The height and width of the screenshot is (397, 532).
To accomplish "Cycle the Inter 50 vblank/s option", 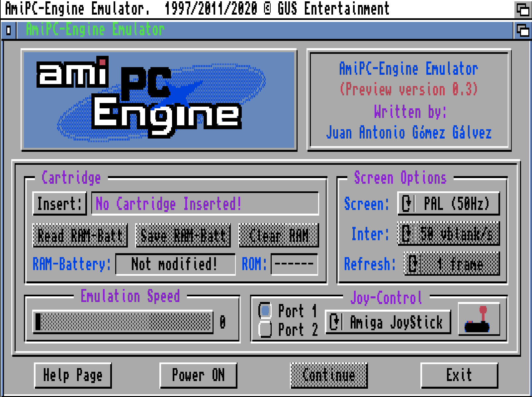I will pyautogui.click(x=449, y=234).
